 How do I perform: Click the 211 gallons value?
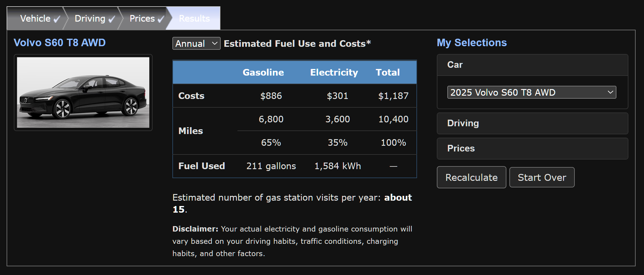pos(271,166)
